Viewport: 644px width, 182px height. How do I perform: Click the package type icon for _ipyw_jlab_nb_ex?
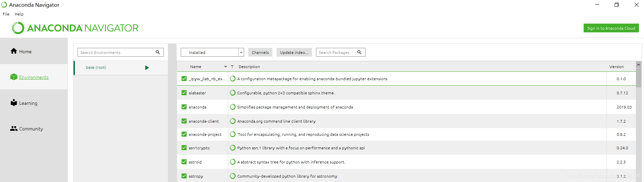point(233,79)
